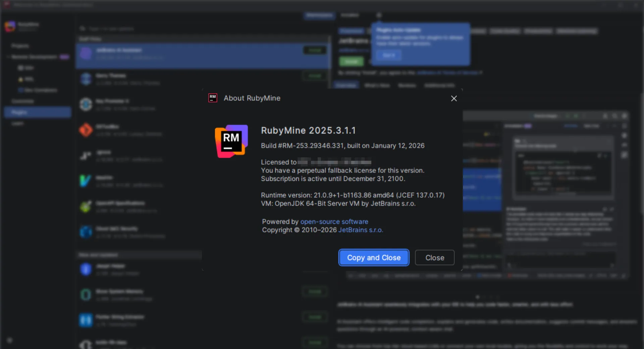Dismiss the dialog with the Close button

click(x=435, y=258)
